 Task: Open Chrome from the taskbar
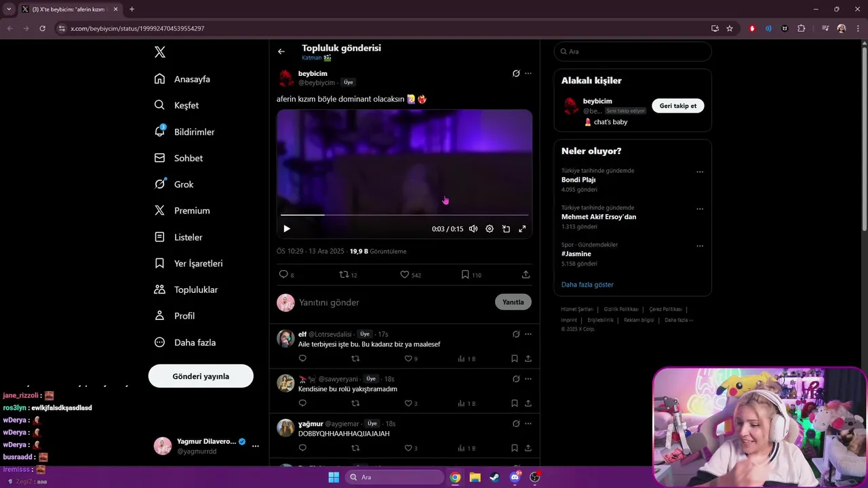pos(455,477)
